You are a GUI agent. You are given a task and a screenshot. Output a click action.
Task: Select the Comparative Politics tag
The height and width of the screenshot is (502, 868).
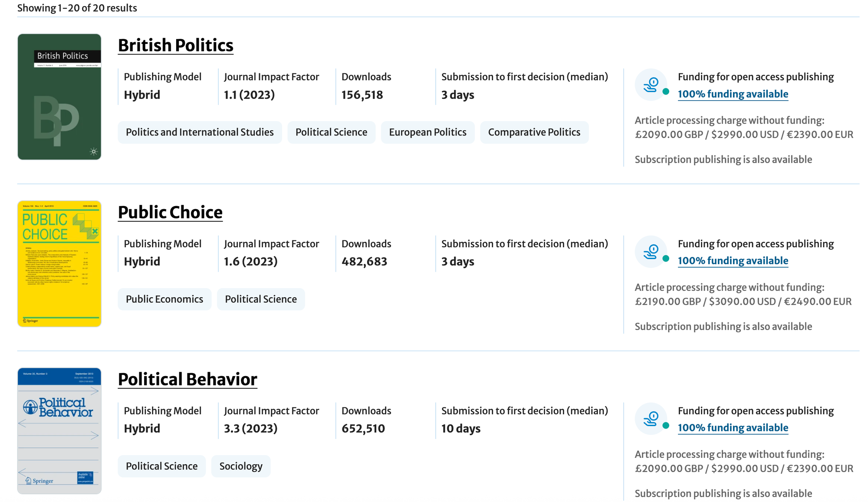click(x=534, y=132)
